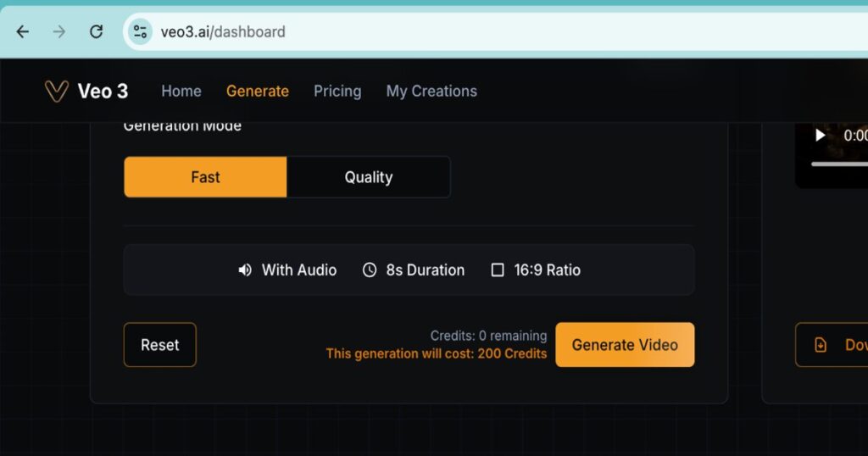Screen dimensions: 868x456
Task: Go back using browser back arrow
Action: coord(23,32)
